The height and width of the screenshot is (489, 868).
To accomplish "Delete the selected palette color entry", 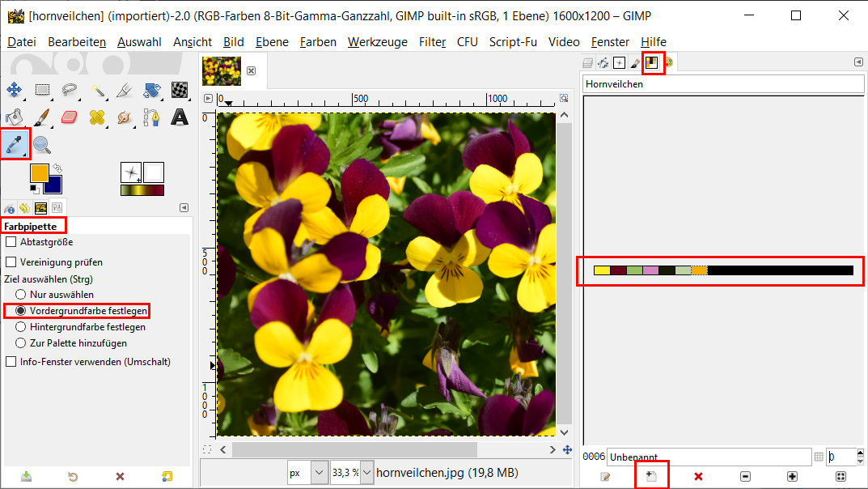I will pos(699,476).
